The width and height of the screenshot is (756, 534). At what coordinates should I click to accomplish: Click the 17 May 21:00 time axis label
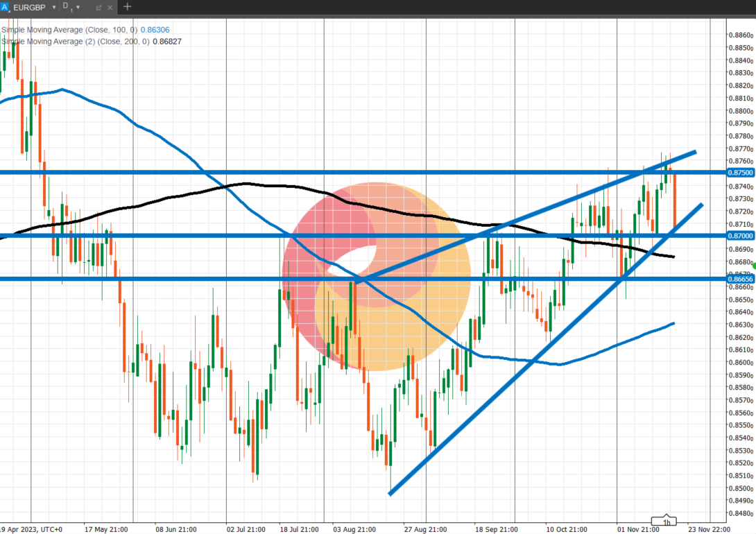(x=106, y=529)
